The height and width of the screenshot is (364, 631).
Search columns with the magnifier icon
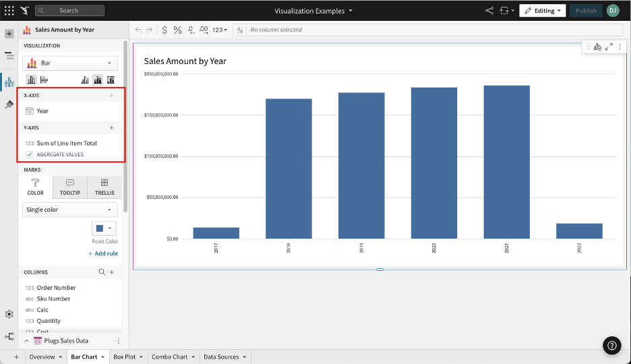tap(102, 272)
